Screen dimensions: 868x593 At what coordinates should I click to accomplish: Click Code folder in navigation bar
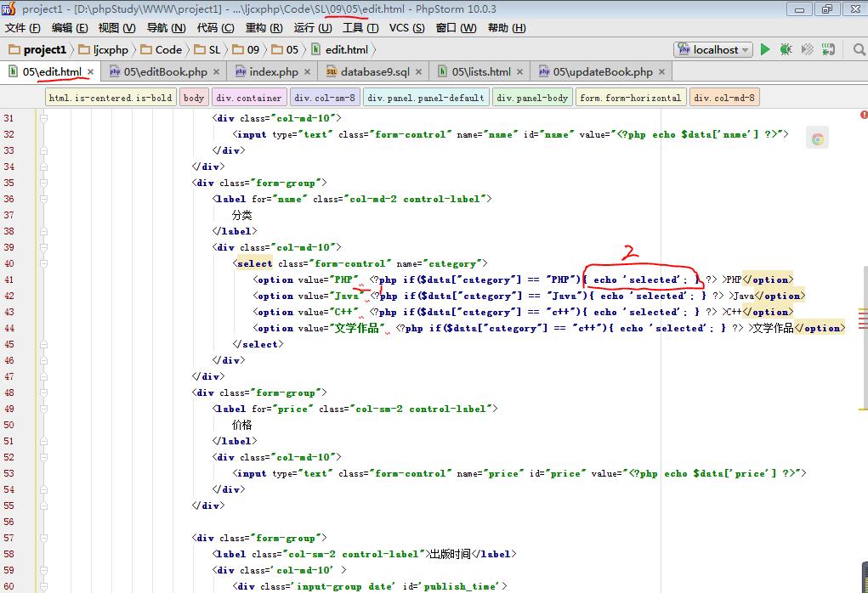(x=161, y=50)
